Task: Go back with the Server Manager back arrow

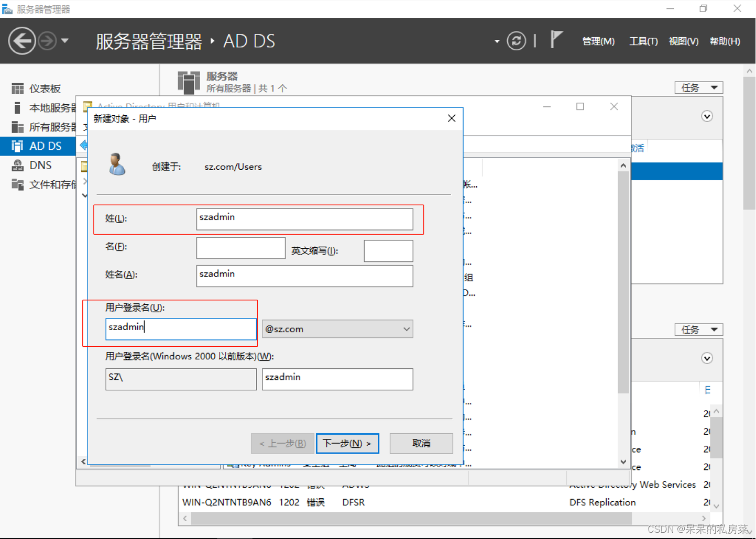Action: [x=22, y=41]
